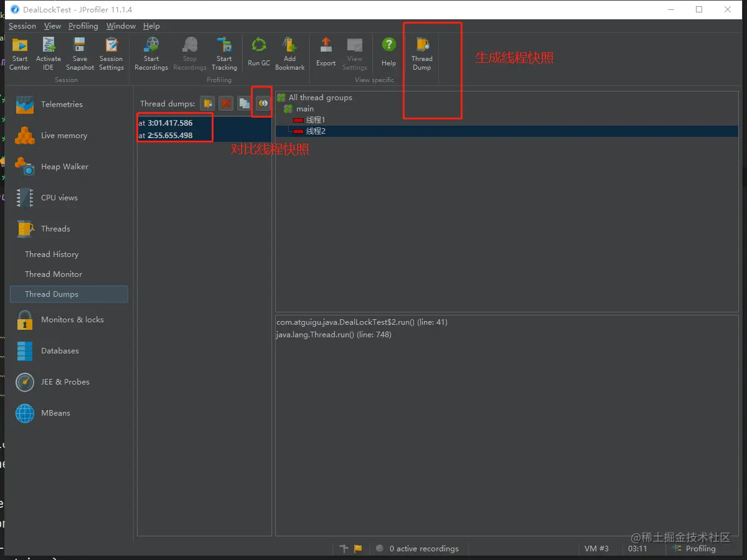Click the Activate IDE toolbar icon
The width and height of the screenshot is (747, 560).
(x=49, y=53)
